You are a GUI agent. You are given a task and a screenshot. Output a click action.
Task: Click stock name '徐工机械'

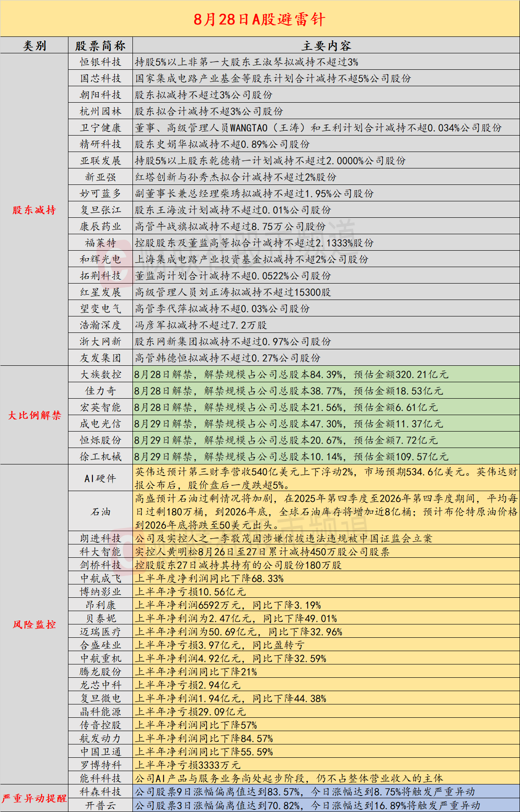click(100, 456)
